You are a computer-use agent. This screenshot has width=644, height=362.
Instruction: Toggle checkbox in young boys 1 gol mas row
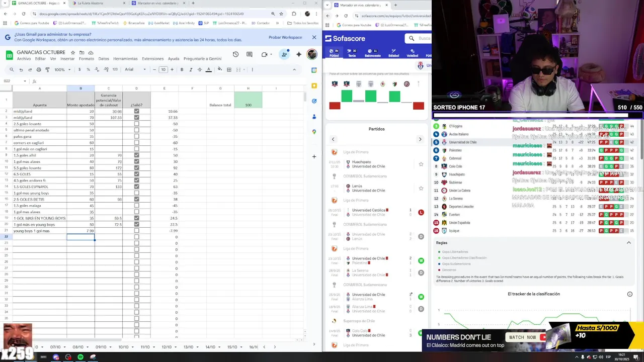pos(136,231)
